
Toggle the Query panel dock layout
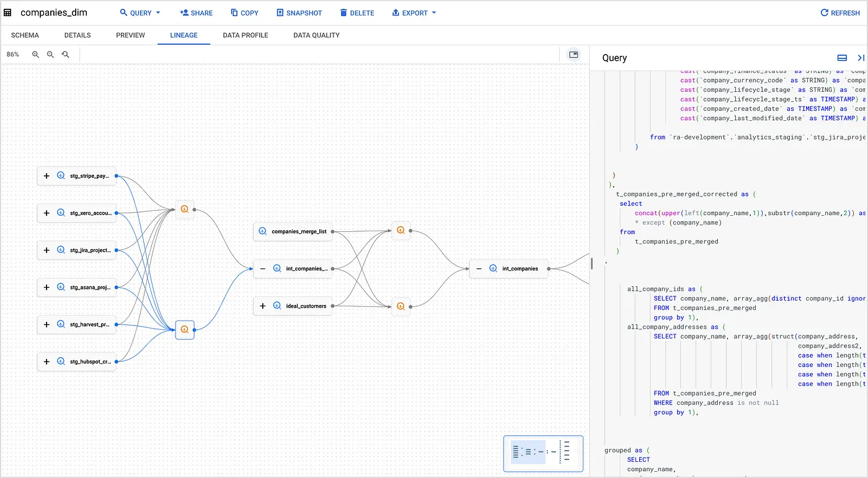click(842, 58)
